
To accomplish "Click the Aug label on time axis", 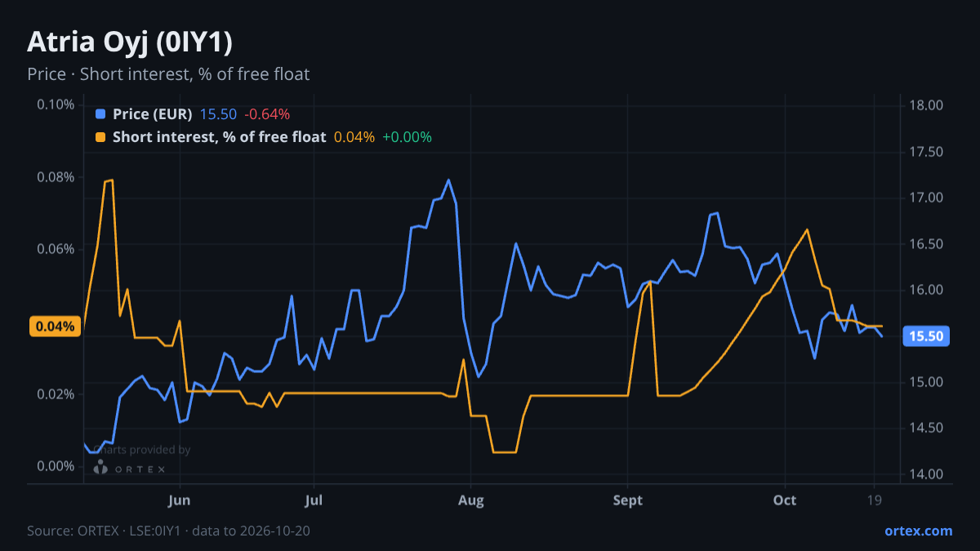I will [x=470, y=500].
